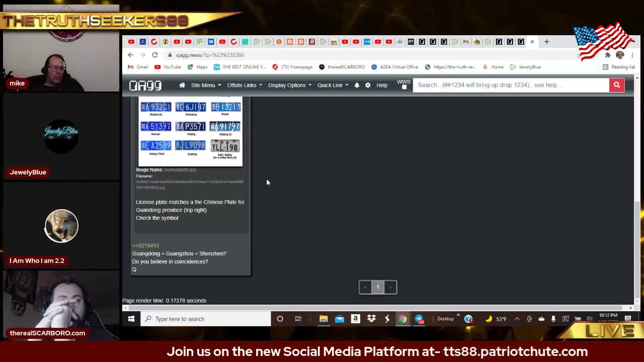Go to next results page arrow

[390, 287]
